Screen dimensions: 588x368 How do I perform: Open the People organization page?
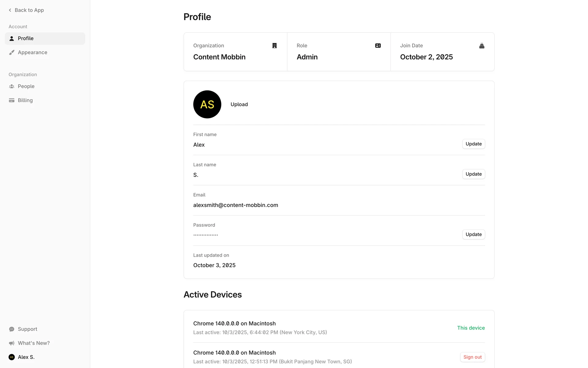[26, 86]
